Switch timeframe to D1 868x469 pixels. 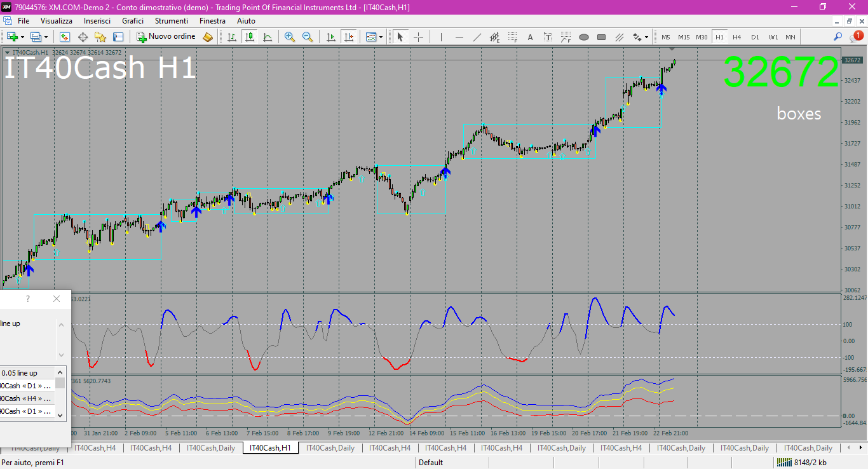tap(755, 37)
